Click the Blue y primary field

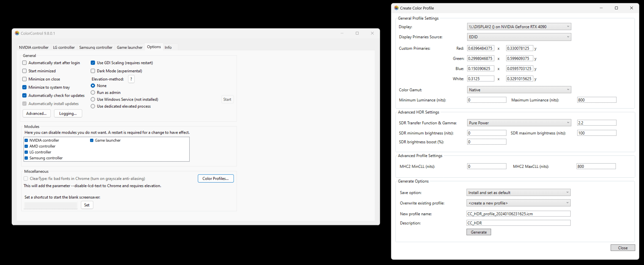coord(520,69)
